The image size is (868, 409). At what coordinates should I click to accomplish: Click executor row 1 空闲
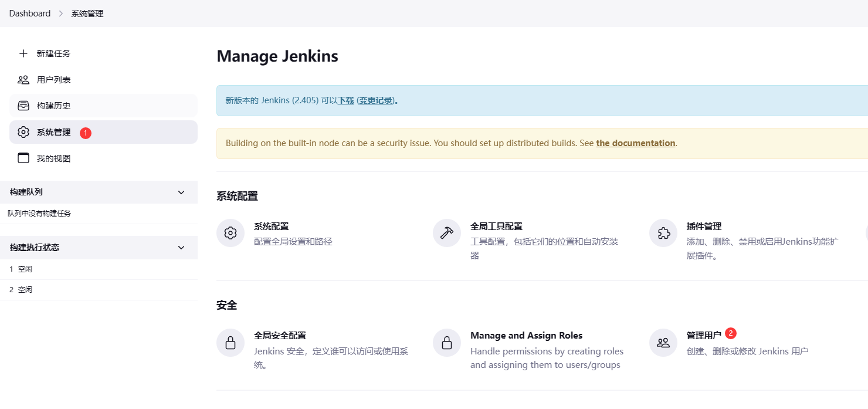[99, 269]
